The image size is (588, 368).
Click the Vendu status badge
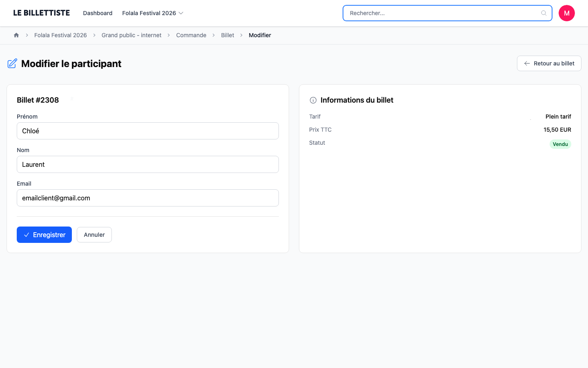[x=560, y=144]
